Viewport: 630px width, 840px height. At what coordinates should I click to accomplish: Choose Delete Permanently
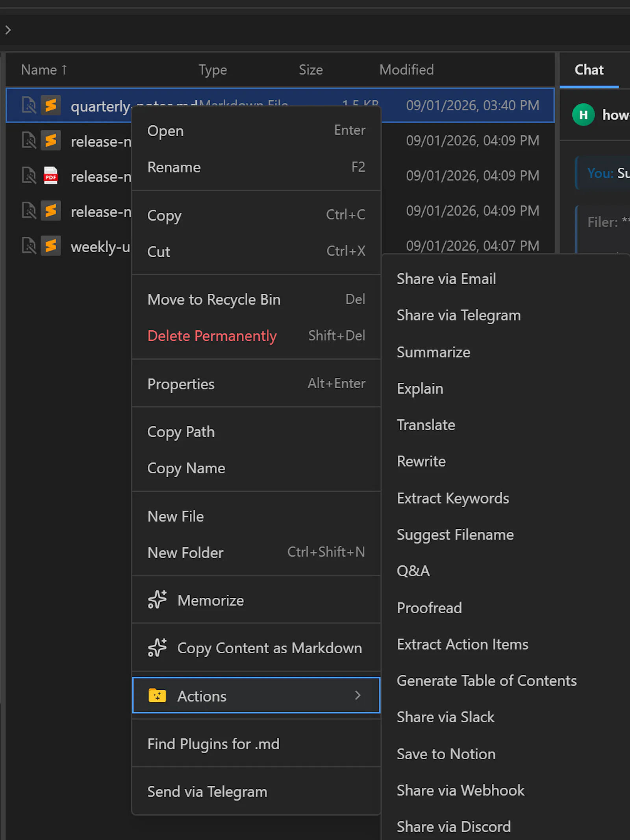coord(256,336)
